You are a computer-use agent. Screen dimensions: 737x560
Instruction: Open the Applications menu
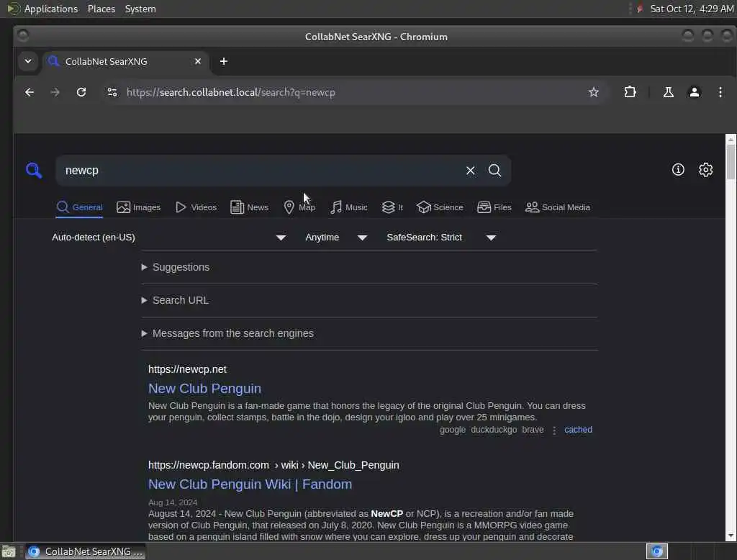[x=51, y=9]
